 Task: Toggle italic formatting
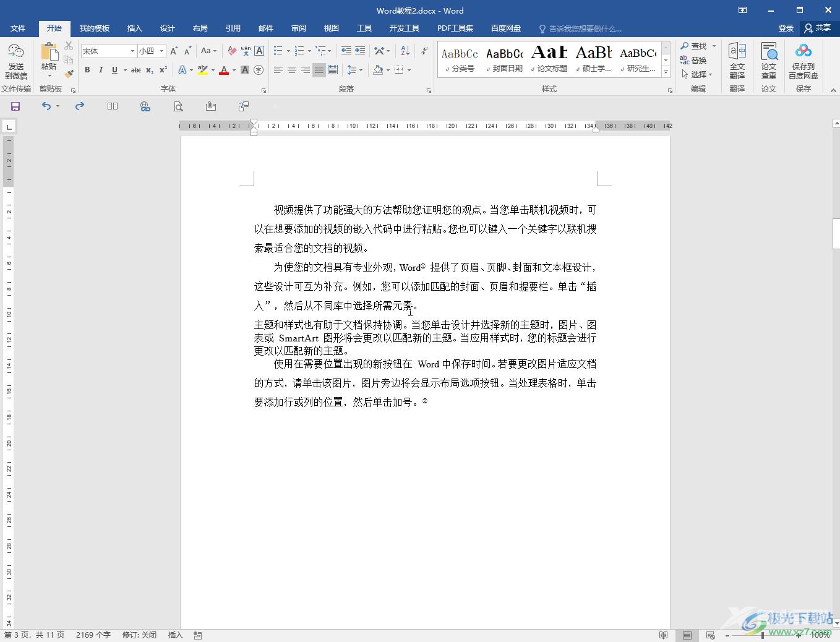coord(101,70)
